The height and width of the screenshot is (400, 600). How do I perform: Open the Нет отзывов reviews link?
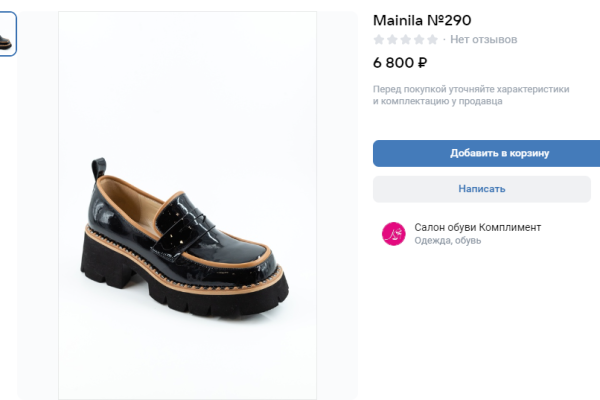point(484,40)
